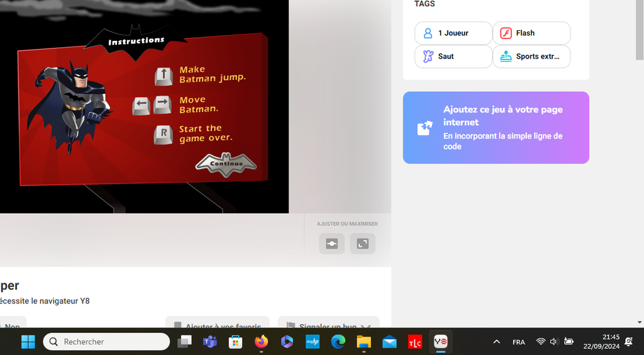This screenshot has width=644, height=355.
Task: Click Signaler un bug button
Action: (x=328, y=324)
